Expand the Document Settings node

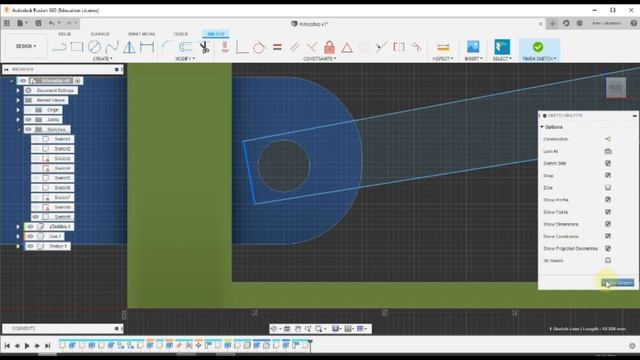(x=18, y=90)
